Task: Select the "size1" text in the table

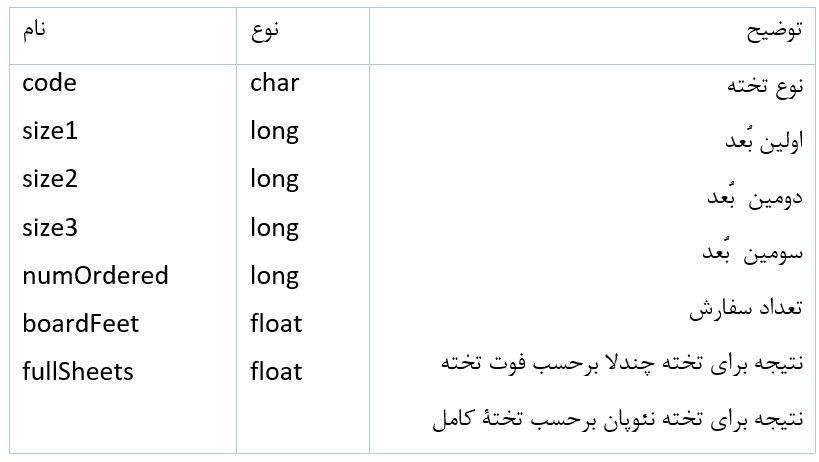Action: coord(50,131)
